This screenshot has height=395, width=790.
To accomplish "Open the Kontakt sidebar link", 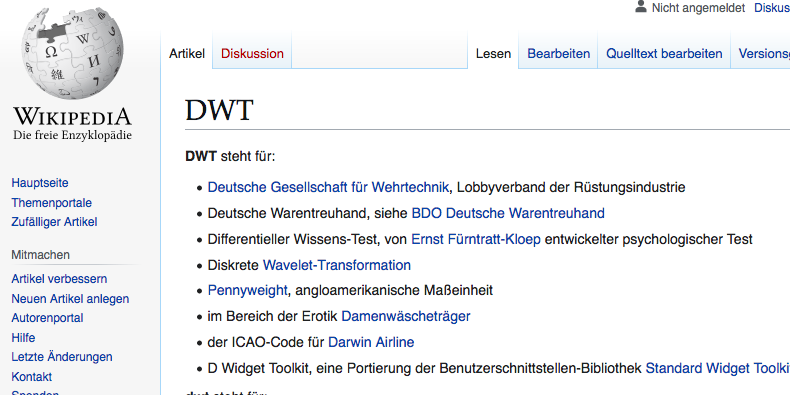I will pyautogui.click(x=31, y=376).
